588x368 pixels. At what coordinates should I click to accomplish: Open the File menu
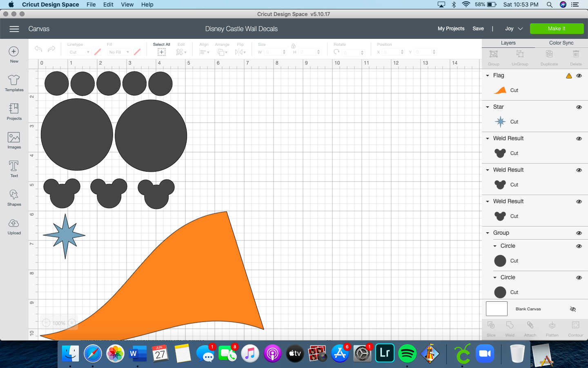pyautogui.click(x=91, y=4)
